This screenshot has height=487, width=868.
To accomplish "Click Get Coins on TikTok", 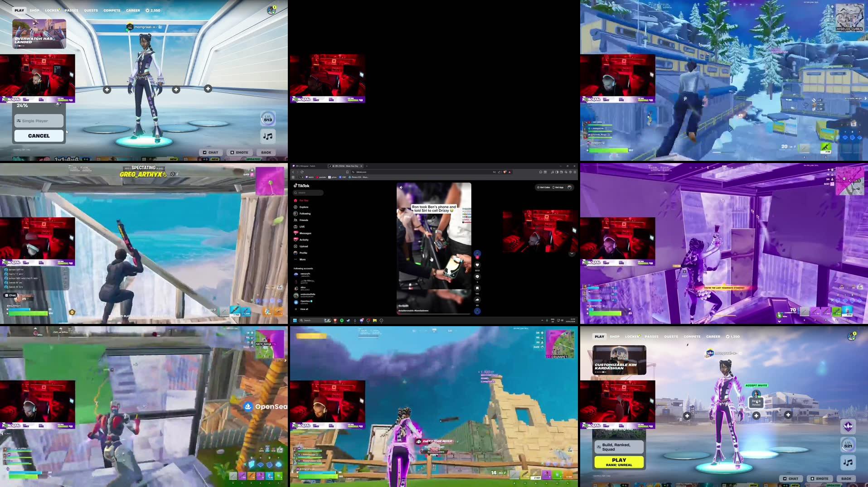I will tap(543, 187).
